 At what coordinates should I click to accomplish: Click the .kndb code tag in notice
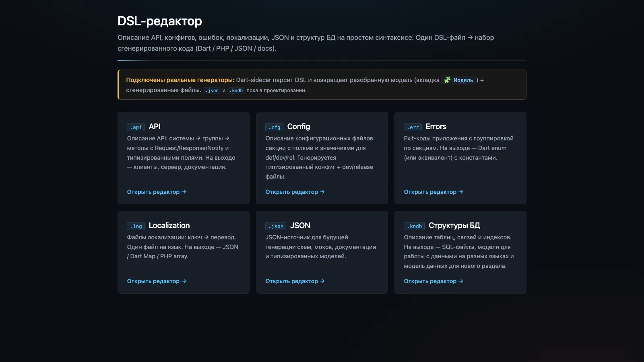tap(236, 90)
